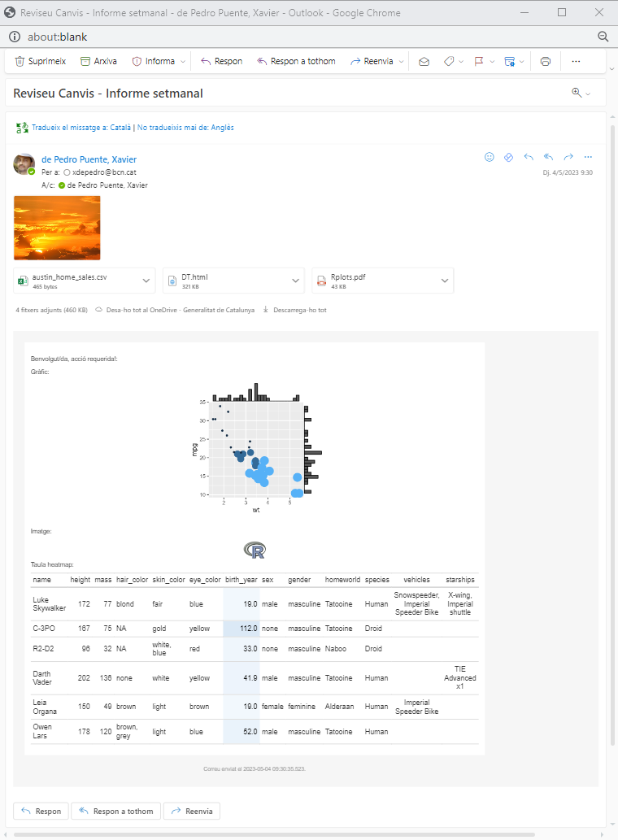Expand DT.html attachment options

pyautogui.click(x=296, y=281)
